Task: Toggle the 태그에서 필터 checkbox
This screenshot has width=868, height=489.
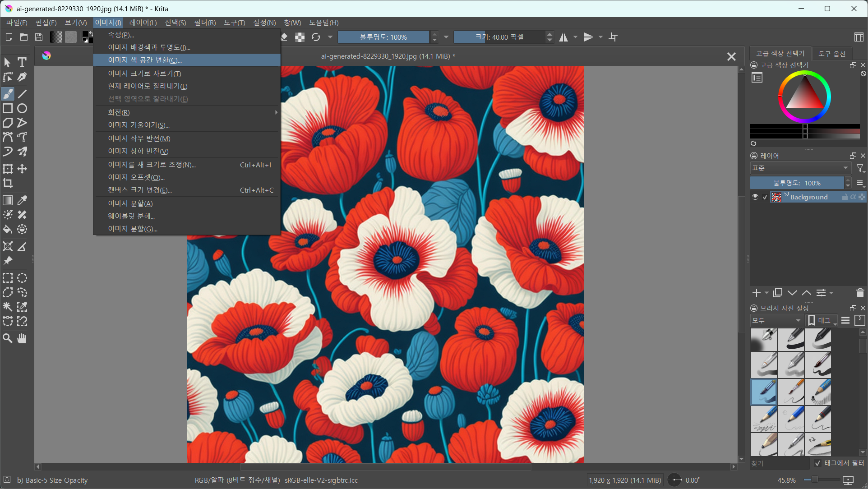Action: 818,463
